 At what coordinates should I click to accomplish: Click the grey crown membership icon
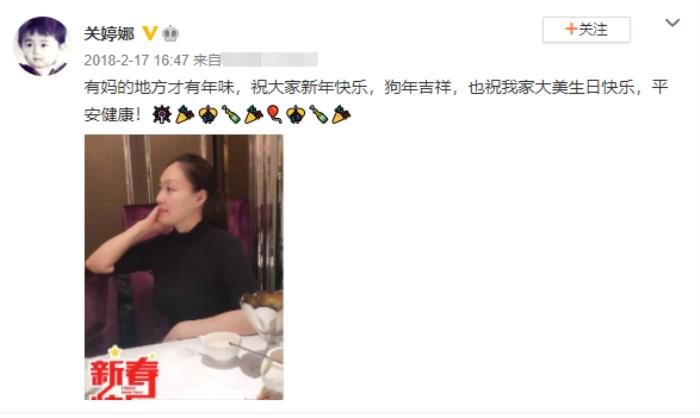coord(171,33)
